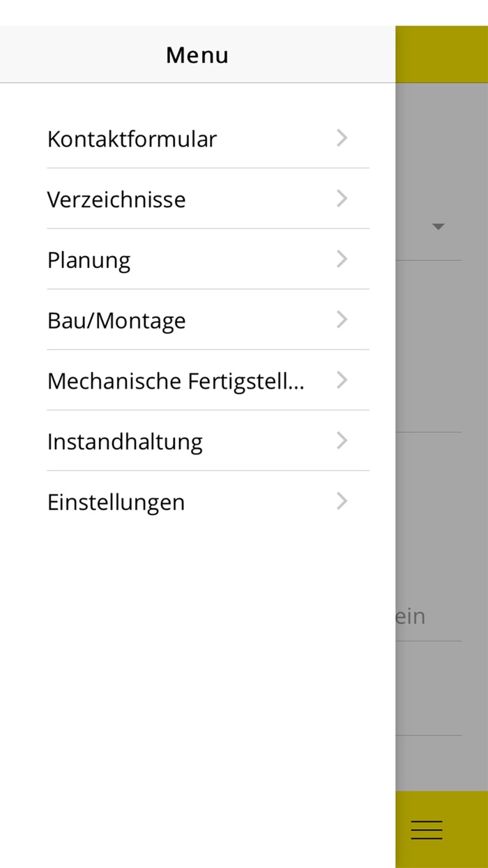Open the Verzeichnisse menu entry
The height and width of the screenshot is (868, 488).
(x=116, y=199)
